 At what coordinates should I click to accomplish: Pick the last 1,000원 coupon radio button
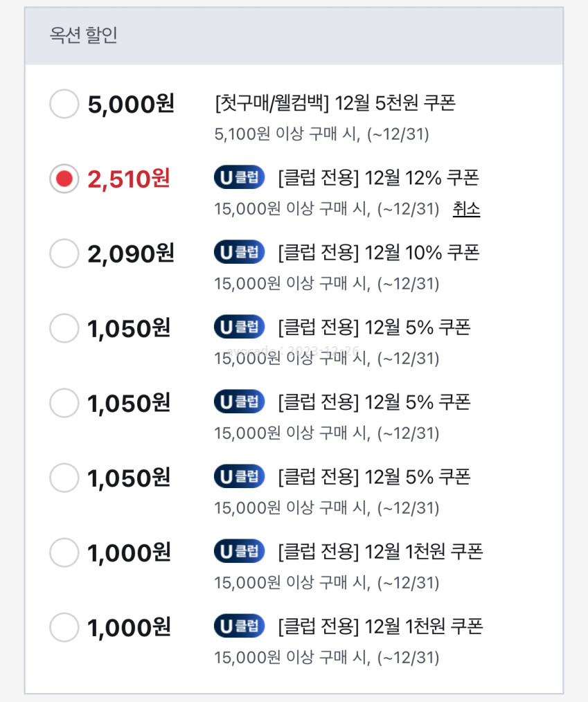64,627
